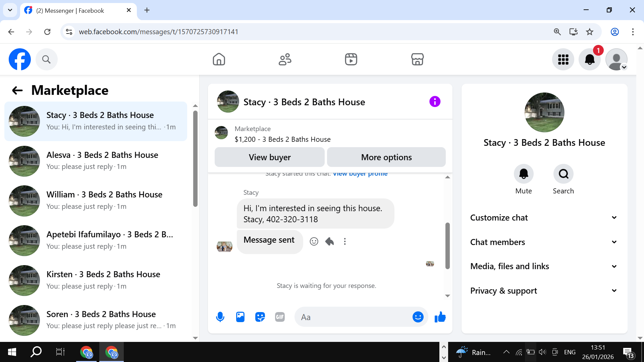Send a thumbs-up like

point(440,317)
